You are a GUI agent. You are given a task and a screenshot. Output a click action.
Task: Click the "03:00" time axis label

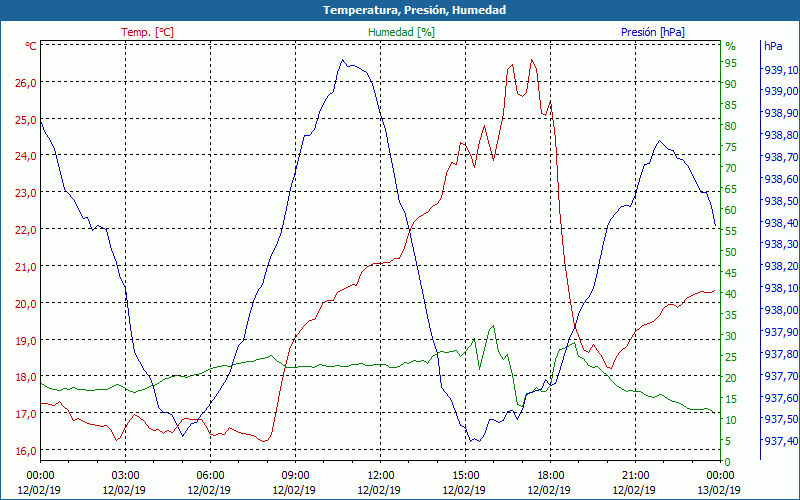coord(125,476)
